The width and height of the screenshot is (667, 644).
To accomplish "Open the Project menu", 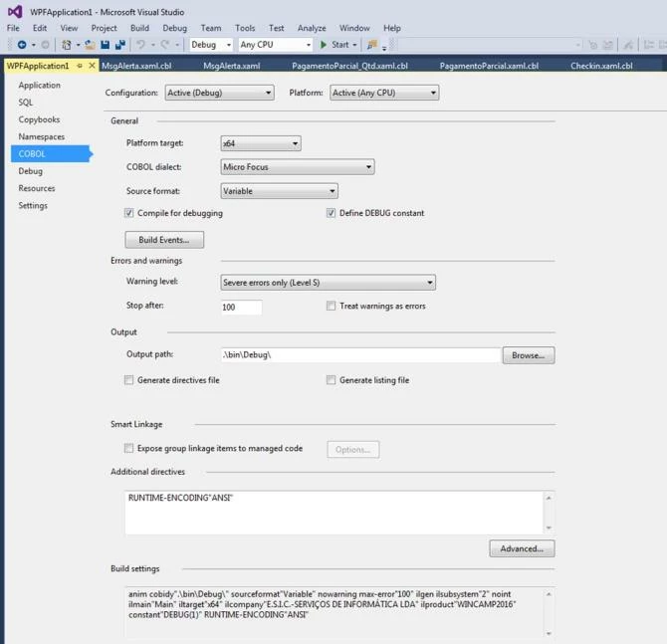I will (x=105, y=28).
